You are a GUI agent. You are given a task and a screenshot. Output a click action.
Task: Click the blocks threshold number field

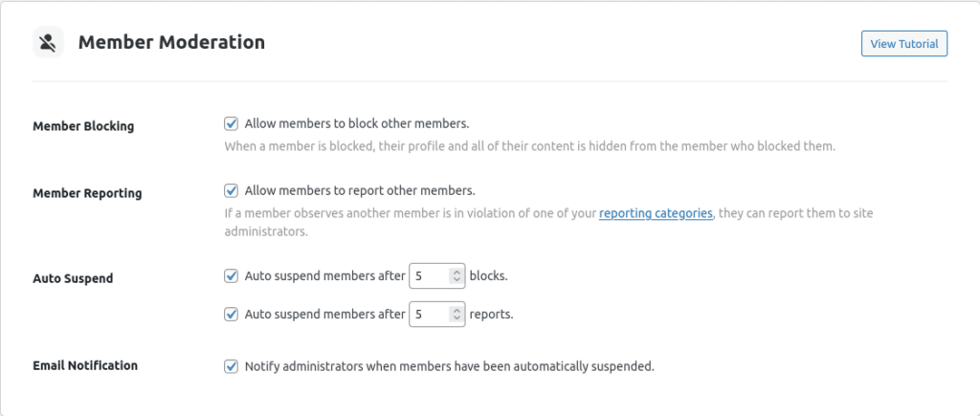coord(429,276)
